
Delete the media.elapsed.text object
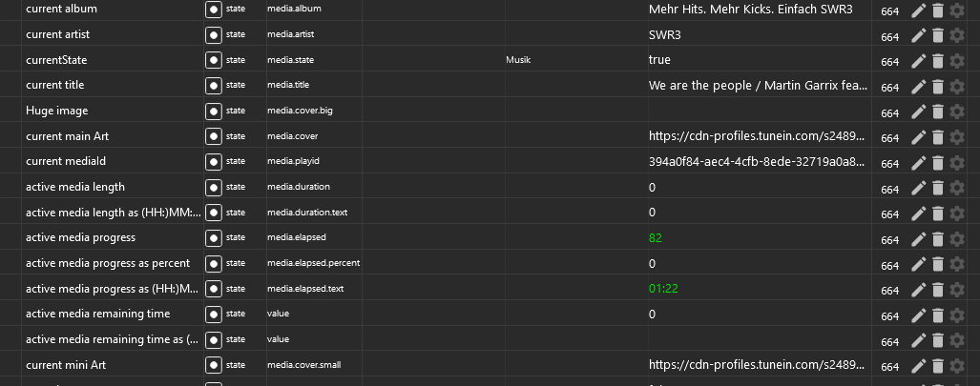point(937,290)
